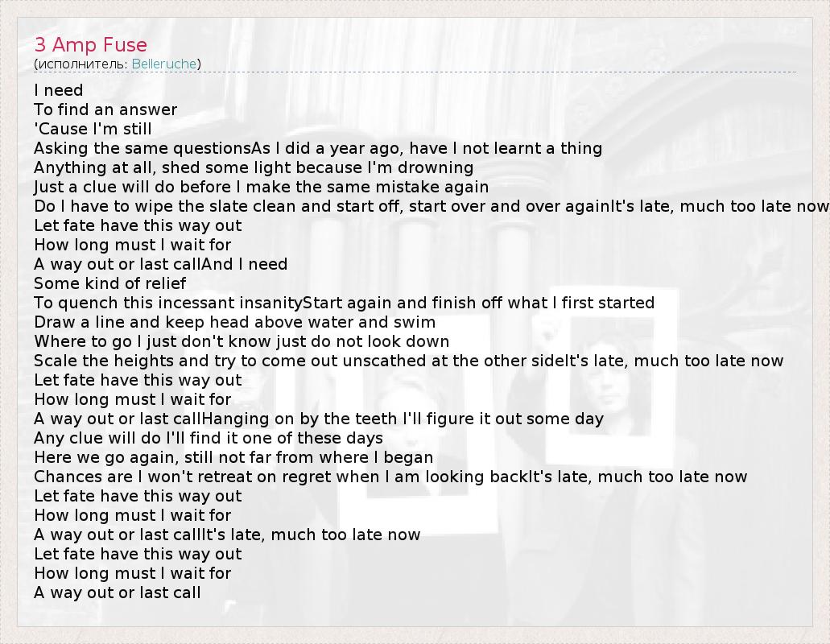This screenshot has height=644, width=830.
Task: Click the line 'To quench this incessant insanity'
Action: click(344, 303)
